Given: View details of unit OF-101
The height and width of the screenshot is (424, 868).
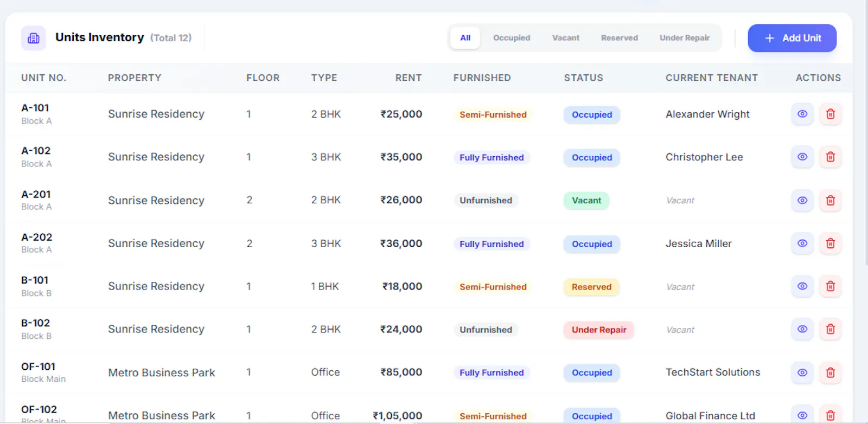Looking at the screenshot, I should tap(802, 372).
